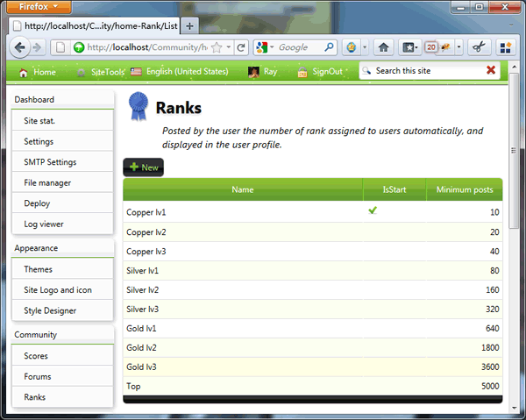
Task: Click the New rank button
Action: point(144,167)
